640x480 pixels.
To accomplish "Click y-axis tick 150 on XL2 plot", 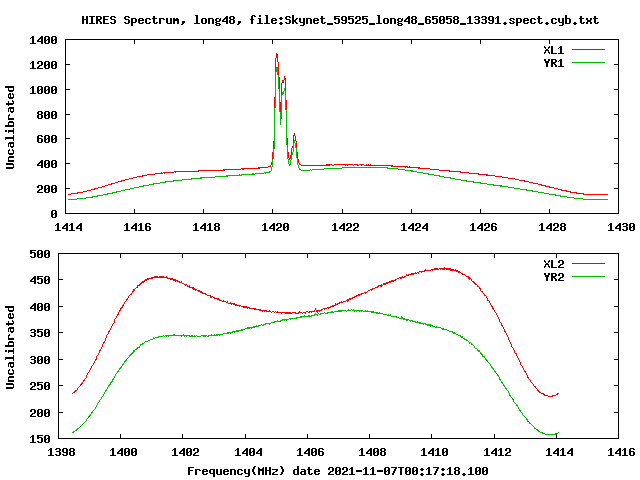I will [x=40, y=439].
